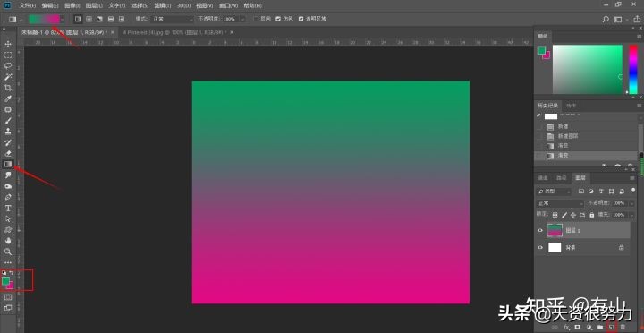Choose Radial Gradient style in options bar
Viewport: 644px width, 333px height.
[x=89, y=19]
